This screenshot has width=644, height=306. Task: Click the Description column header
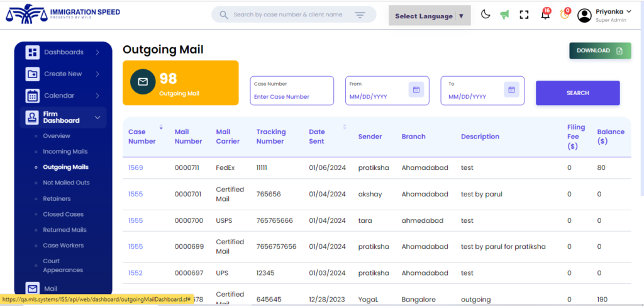click(480, 137)
